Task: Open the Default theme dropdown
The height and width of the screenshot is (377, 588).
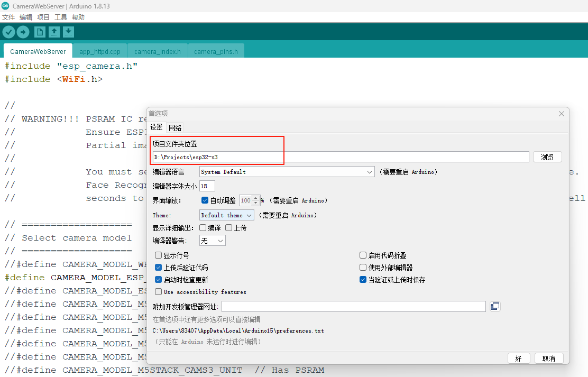Action: 226,215
